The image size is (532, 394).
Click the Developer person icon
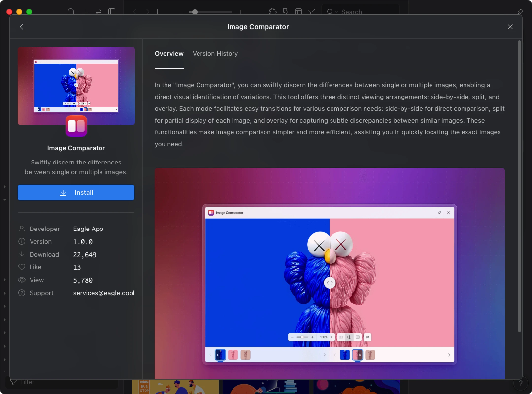pos(22,229)
